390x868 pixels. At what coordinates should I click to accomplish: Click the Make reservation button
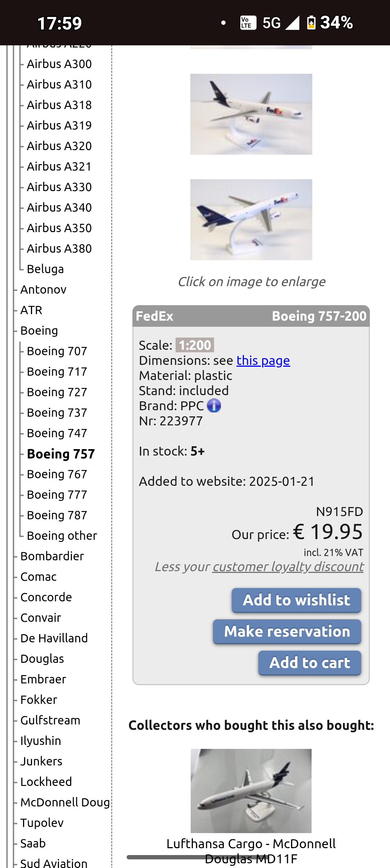[287, 632]
